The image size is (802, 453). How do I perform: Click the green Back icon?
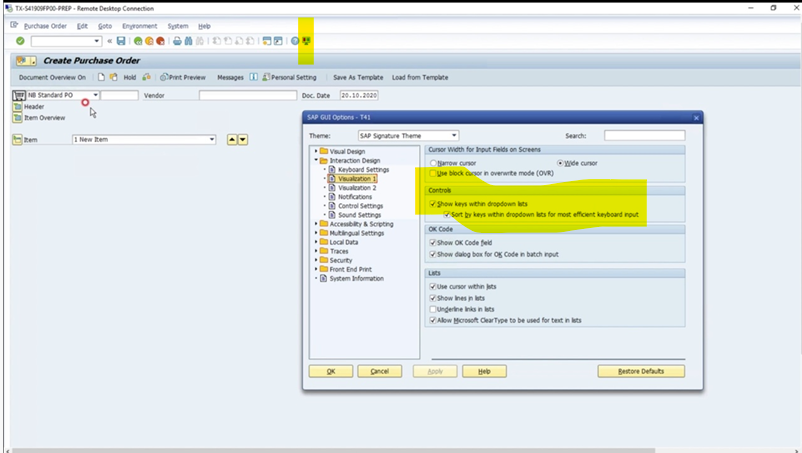tap(138, 41)
